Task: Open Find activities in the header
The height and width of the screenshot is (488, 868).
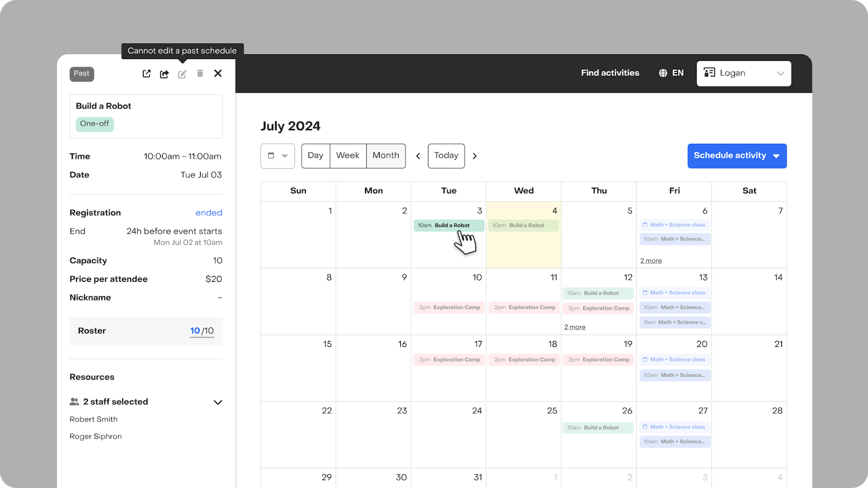Action: click(610, 73)
